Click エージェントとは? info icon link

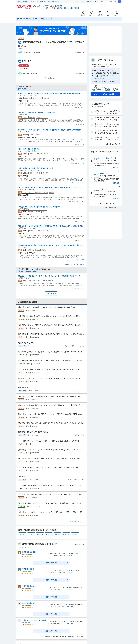pos(113,207)
